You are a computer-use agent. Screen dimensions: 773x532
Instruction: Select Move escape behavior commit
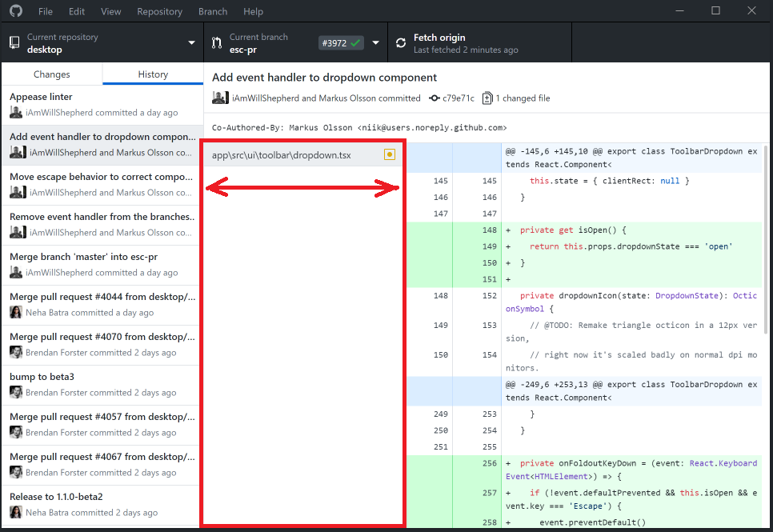[x=102, y=185]
